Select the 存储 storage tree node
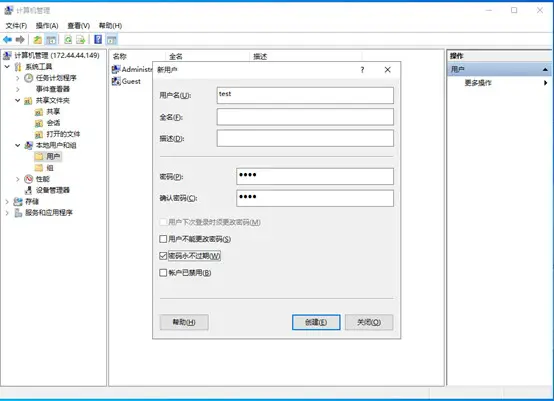 point(32,201)
